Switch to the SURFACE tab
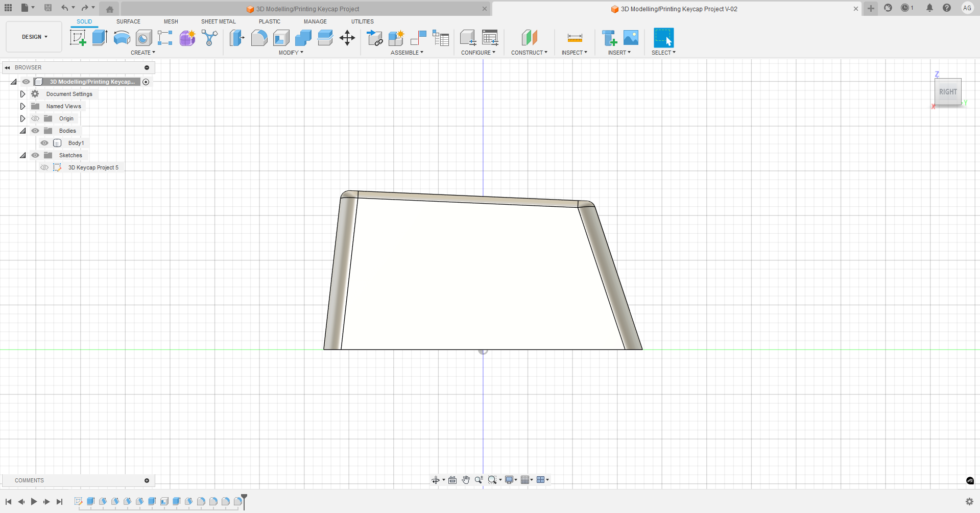 point(128,21)
